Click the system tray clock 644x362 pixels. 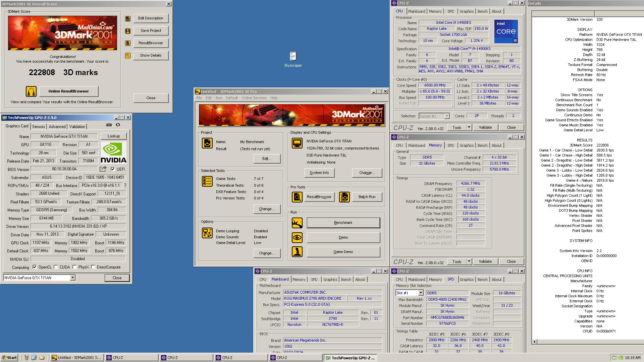point(633,358)
